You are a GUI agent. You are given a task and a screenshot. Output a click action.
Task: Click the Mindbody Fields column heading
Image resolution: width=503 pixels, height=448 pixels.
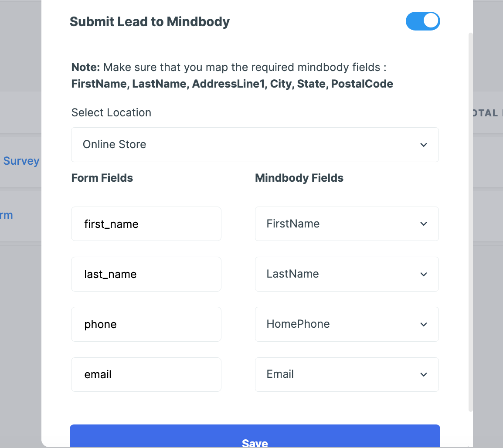pyautogui.click(x=299, y=178)
